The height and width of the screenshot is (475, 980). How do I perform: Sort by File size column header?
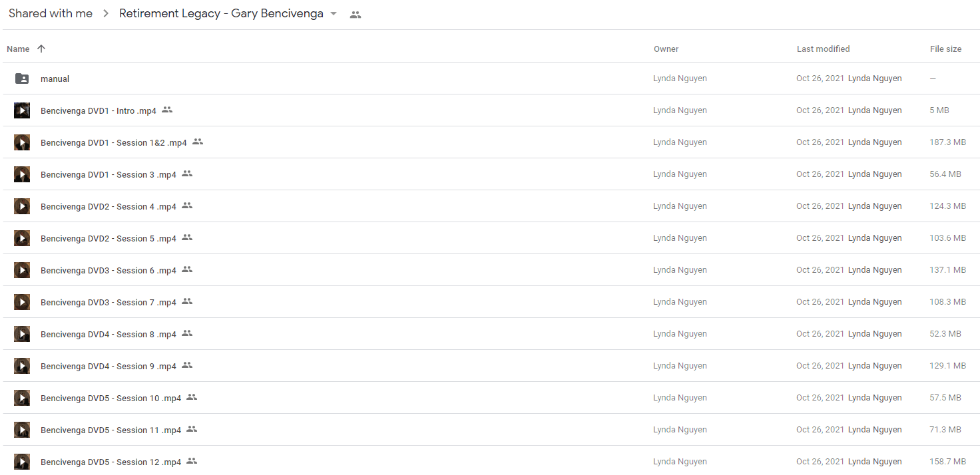pos(945,49)
